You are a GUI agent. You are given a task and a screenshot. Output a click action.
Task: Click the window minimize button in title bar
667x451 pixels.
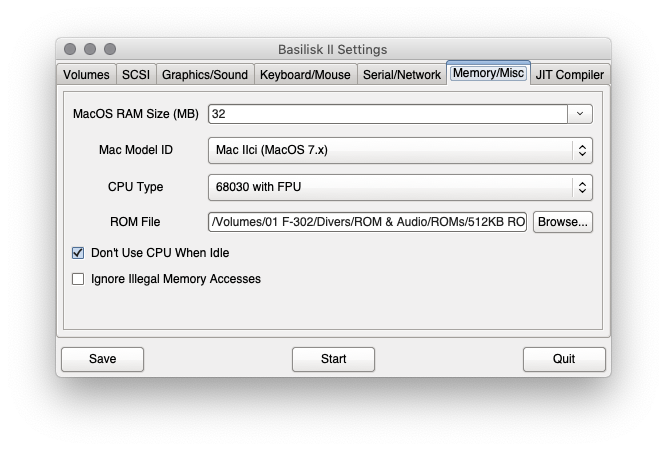[90, 49]
